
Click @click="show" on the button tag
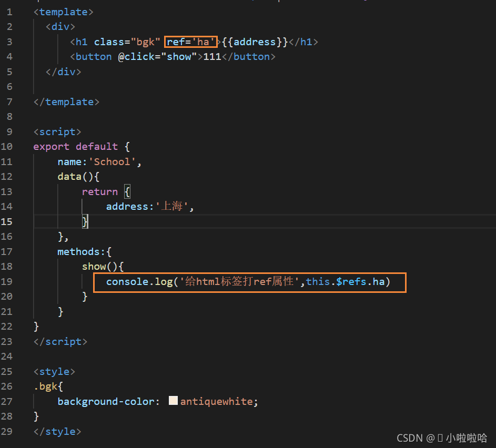tap(157, 57)
